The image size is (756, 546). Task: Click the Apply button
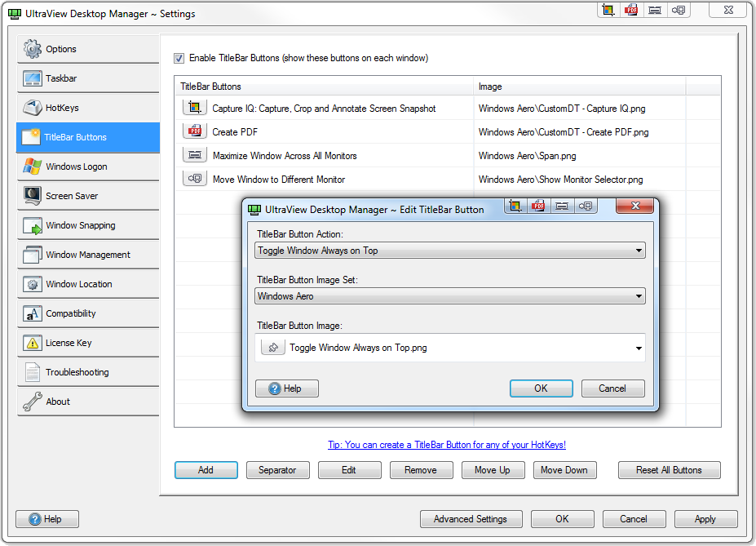coord(705,519)
